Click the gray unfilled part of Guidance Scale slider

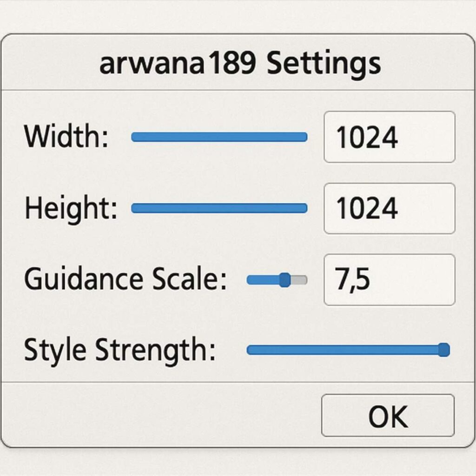[299, 280]
